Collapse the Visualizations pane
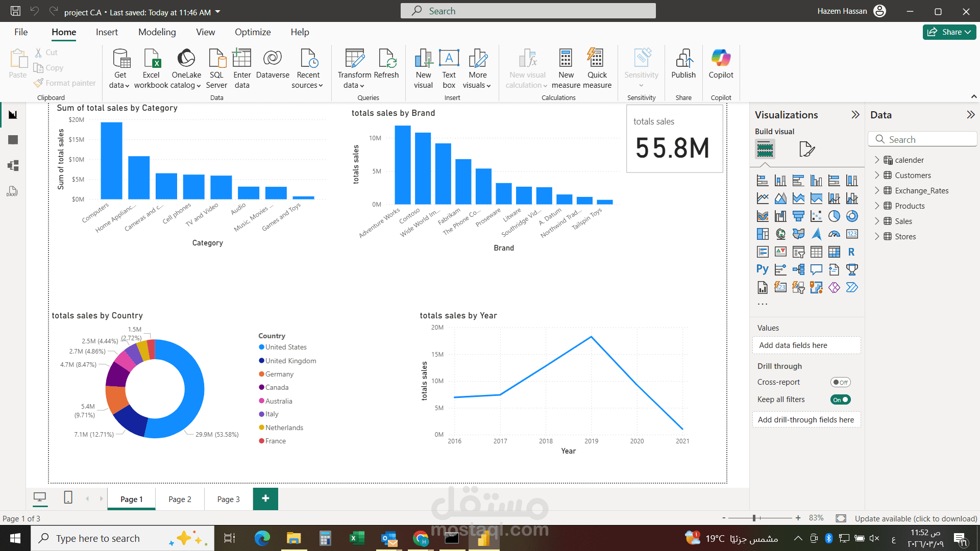The width and height of the screenshot is (980, 551). (x=855, y=115)
